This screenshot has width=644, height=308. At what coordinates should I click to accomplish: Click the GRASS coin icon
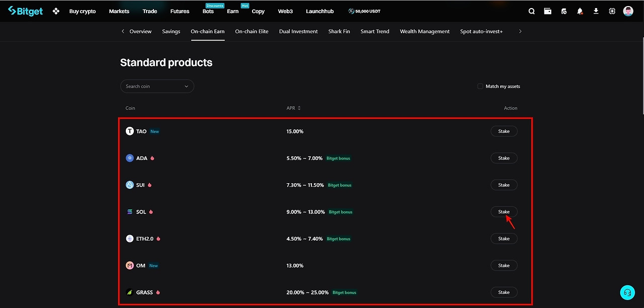click(130, 292)
